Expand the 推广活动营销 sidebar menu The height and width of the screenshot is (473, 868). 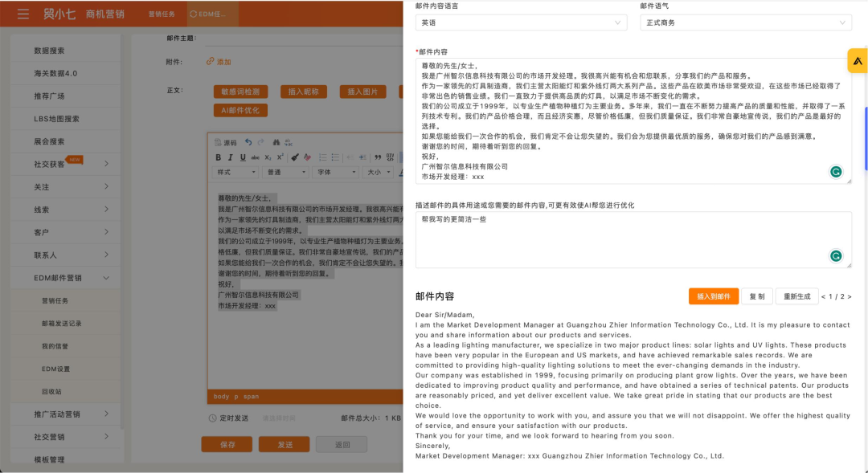coord(65,414)
